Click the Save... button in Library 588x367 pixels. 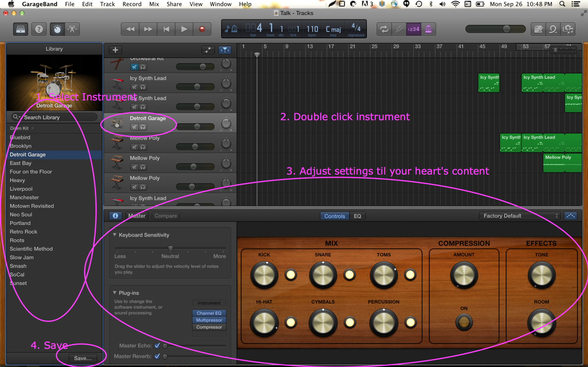coord(82,358)
